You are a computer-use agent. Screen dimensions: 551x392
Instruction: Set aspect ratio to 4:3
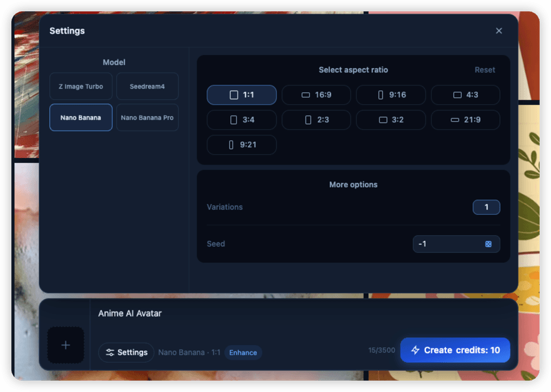pos(465,95)
